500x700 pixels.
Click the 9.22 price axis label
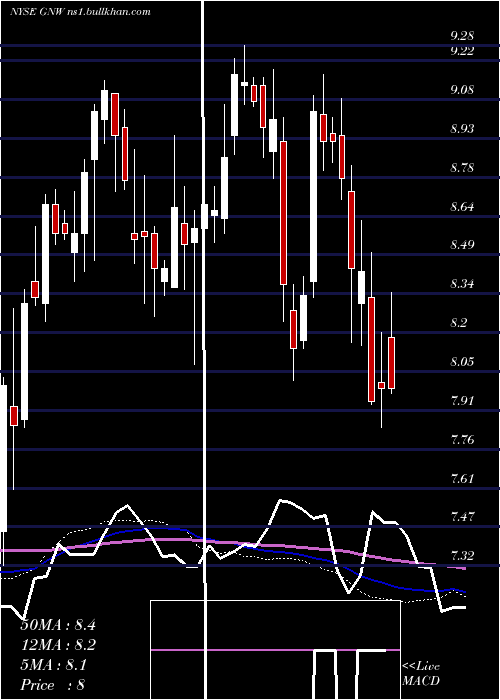pos(462,51)
